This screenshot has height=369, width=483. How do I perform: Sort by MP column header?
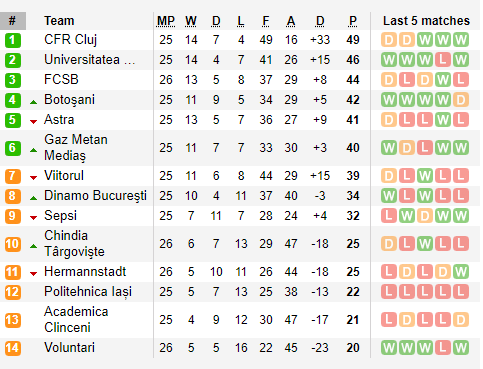166,21
